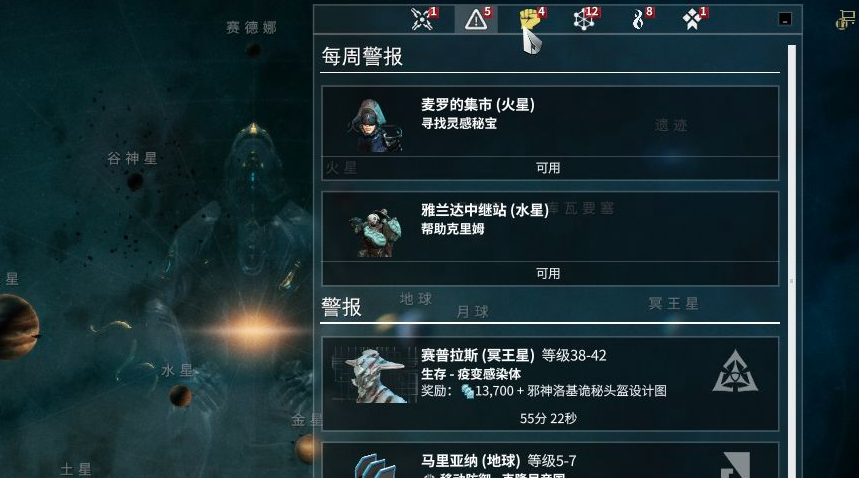The width and height of the screenshot is (859, 478).
Task: Select the 雅兰达中继站 (水星) weekly alert
Action: pyautogui.click(x=550, y=239)
